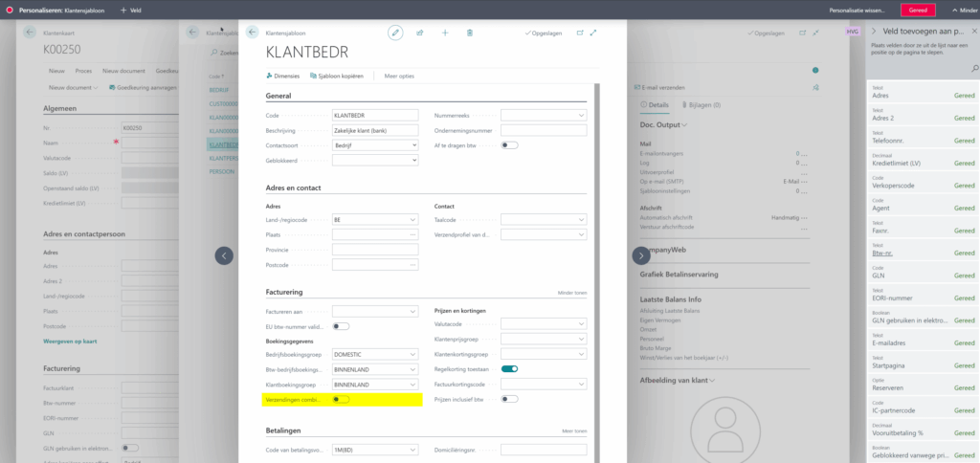Open the Dimensies action
980x463 pixels.
point(282,76)
